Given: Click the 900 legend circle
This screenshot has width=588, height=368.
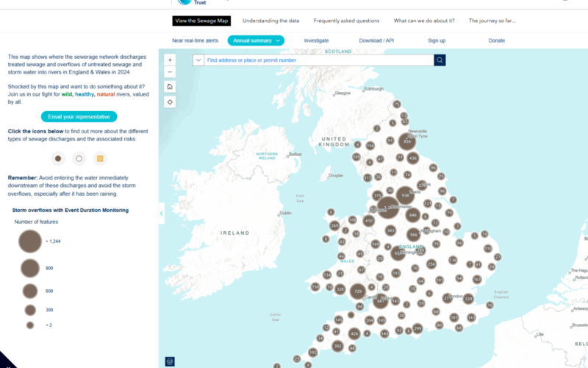Looking at the screenshot, I should click(x=30, y=268).
